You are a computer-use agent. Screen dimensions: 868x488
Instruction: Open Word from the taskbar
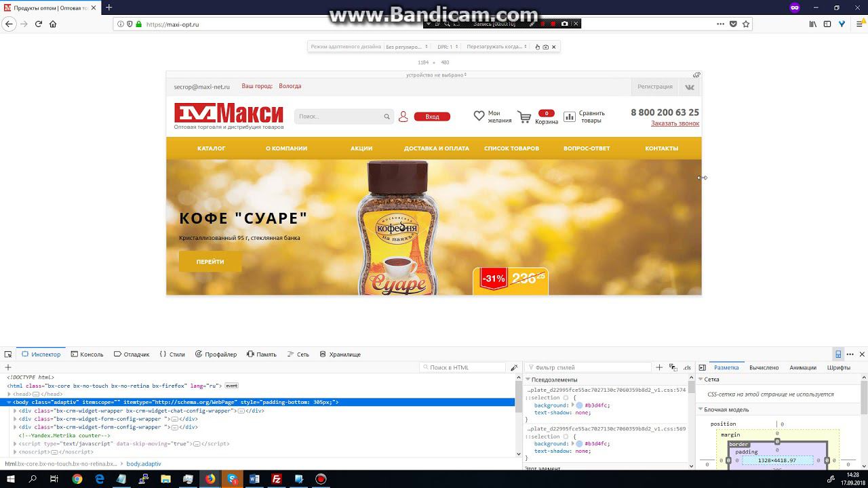point(255,479)
